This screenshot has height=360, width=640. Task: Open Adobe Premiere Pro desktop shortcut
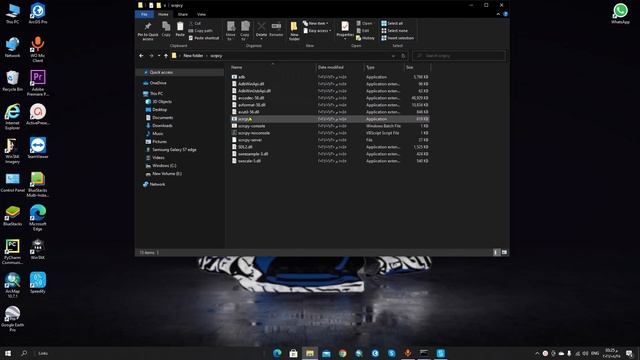click(x=38, y=83)
